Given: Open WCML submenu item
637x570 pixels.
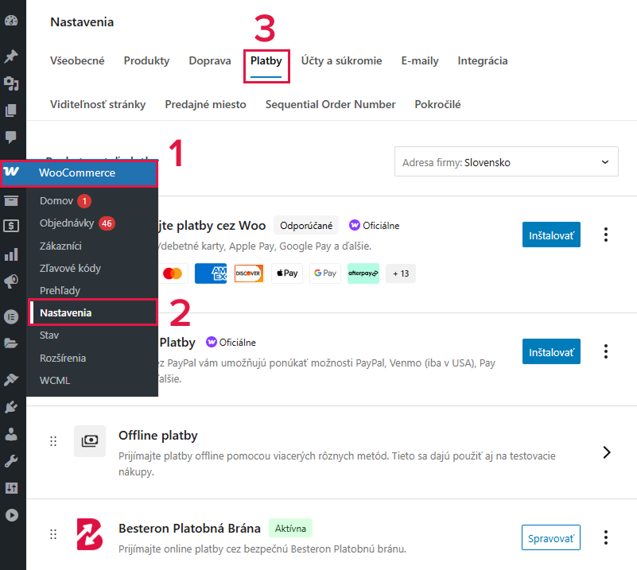Looking at the screenshot, I should [x=55, y=380].
